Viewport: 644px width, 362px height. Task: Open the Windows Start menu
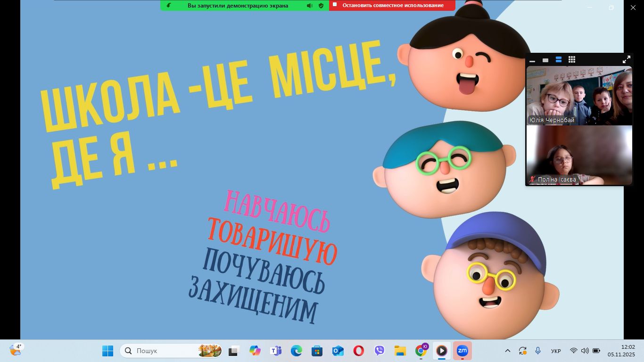(108, 351)
